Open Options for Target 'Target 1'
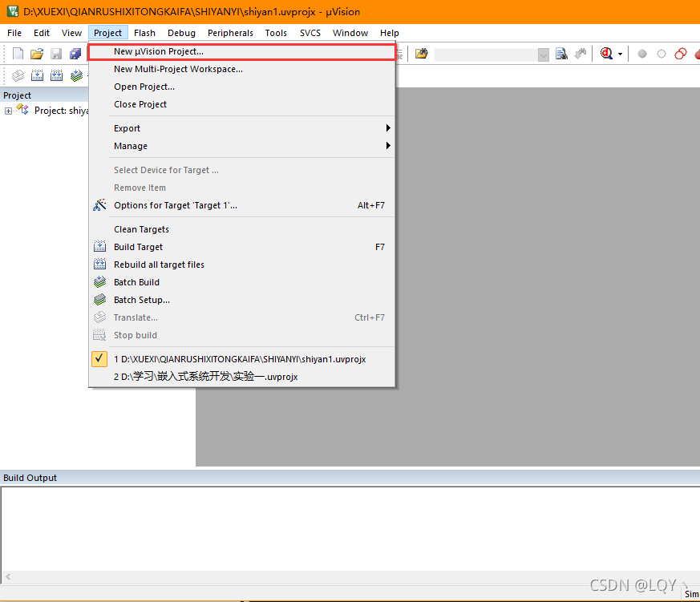Image resolution: width=700 pixels, height=602 pixels. (242, 206)
